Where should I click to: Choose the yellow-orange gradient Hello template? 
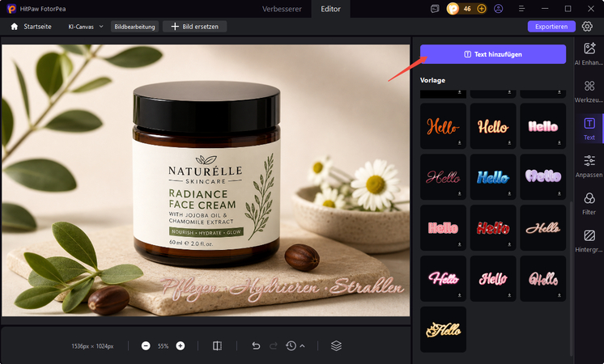pos(493,126)
